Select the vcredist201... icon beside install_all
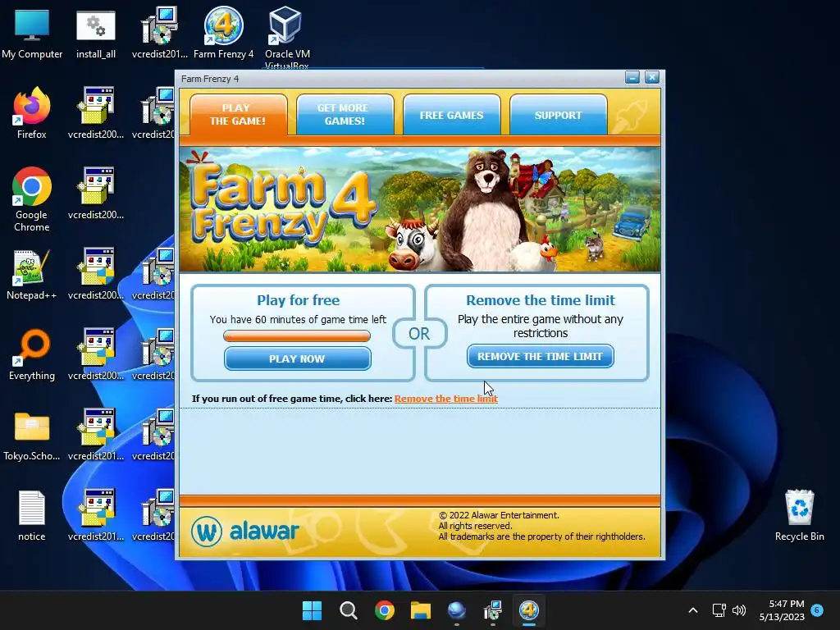 click(x=160, y=33)
